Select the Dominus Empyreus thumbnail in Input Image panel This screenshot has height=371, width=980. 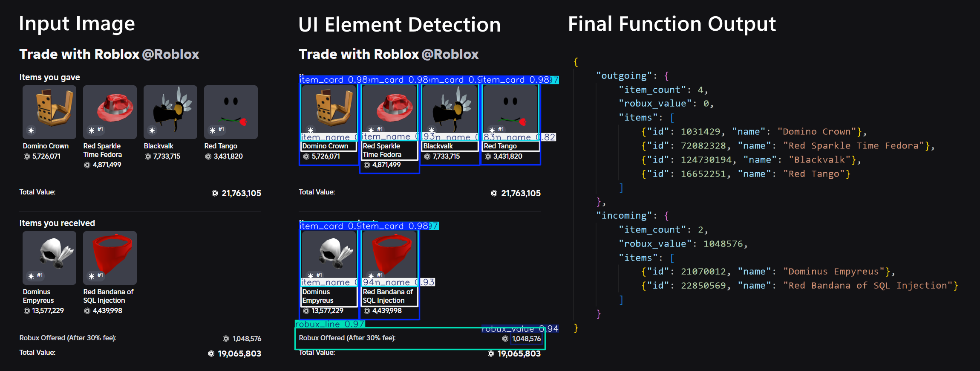click(49, 258)
